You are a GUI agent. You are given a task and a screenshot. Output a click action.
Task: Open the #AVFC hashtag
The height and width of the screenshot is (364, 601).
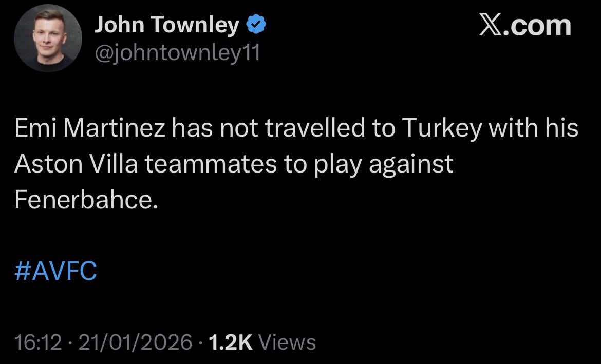pyautogui.click(x=55, y=271)
